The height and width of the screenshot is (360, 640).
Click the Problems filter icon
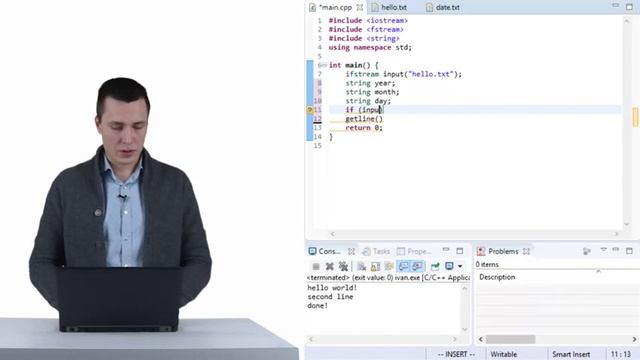[x=587, y=251]
